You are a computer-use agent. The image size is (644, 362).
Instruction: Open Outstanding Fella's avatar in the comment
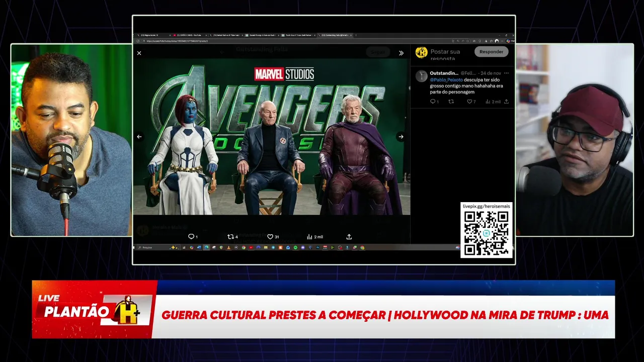pyautogui.click(x=421, y=76)
